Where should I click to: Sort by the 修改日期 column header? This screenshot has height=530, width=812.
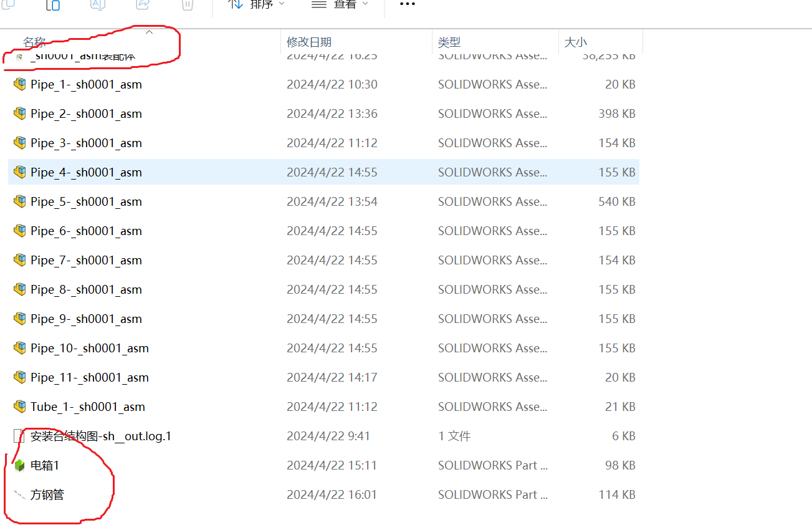pyautogui.click(x=309, y=42)
